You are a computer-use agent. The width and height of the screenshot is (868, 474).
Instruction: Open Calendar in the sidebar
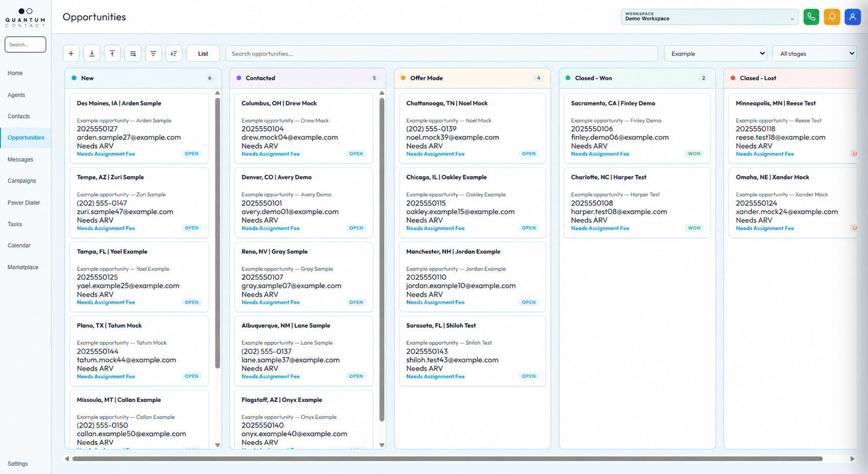click(19, 246)
